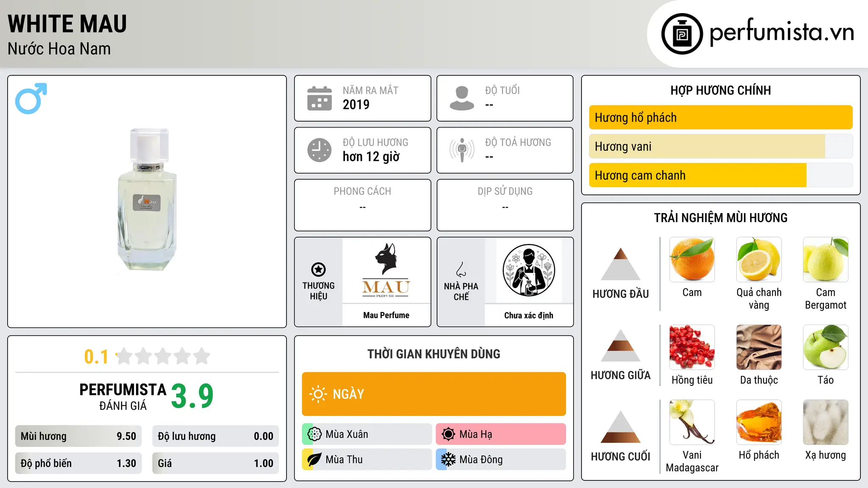Viewport: 868px width, 488px height.
Task: Click the Cam Bergamot note name
Action: click(826, 299)
